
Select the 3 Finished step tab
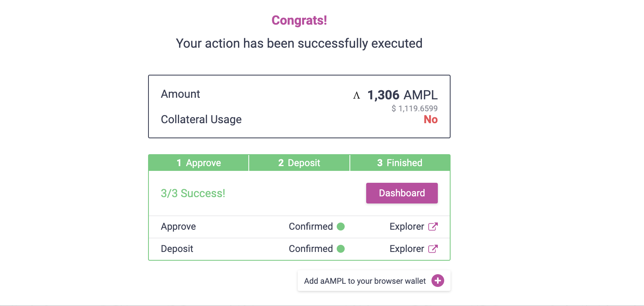click(x=400, y=163)
